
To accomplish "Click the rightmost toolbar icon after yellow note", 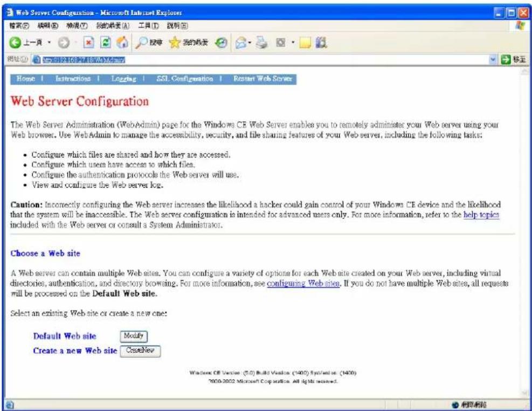I will pyautogui.click(x=321, y=43).
